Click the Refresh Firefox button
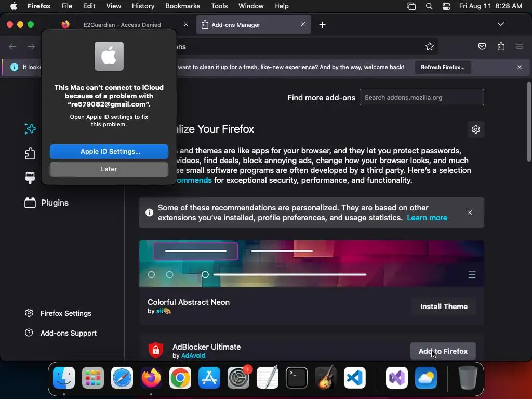The height and width of the screenshot is (399, 532). tap(443, 67)
